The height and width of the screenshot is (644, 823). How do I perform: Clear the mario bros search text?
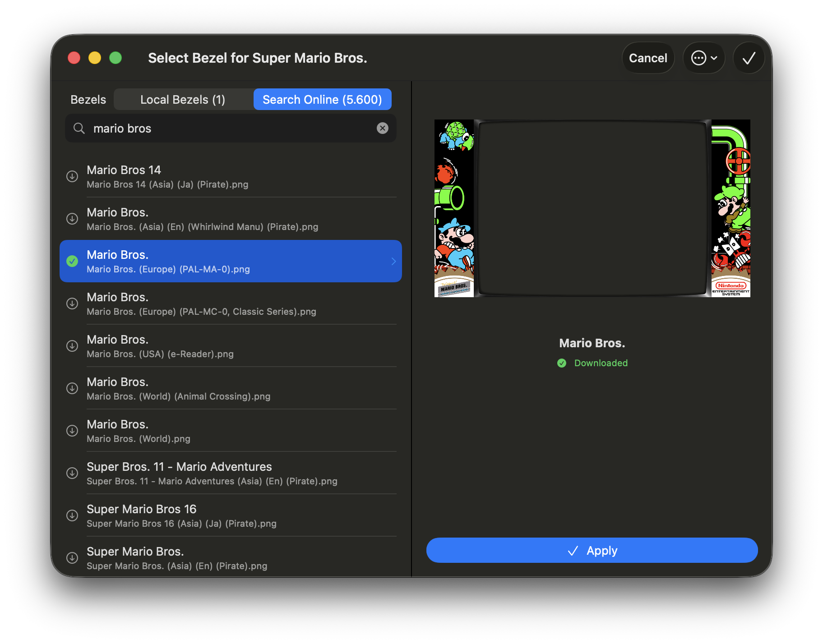(x=383, y=128)
